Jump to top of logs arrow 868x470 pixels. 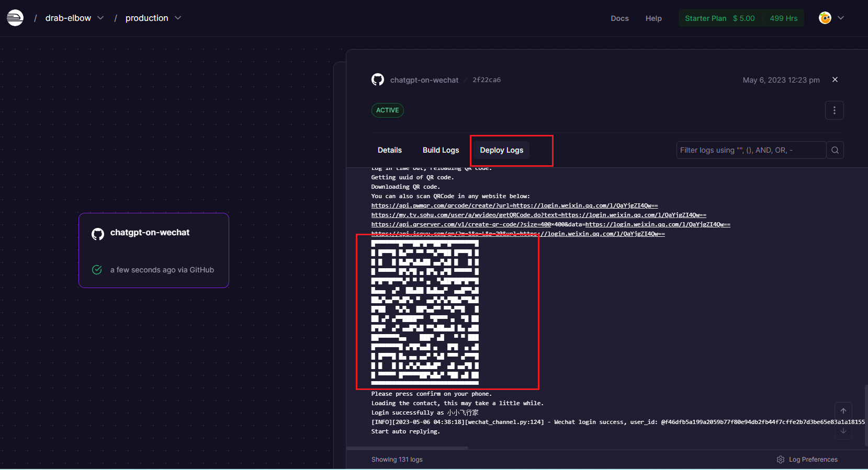(x=843, y=411)
